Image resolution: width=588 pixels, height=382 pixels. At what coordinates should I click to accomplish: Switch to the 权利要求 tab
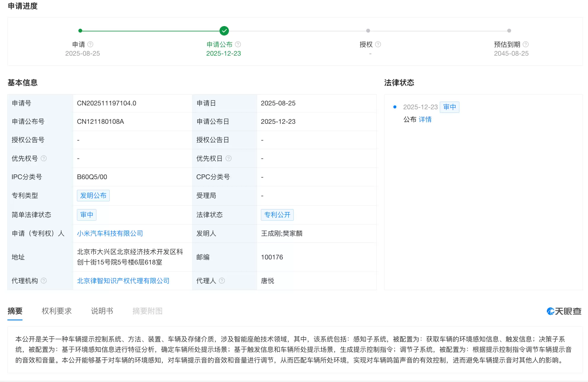click(56, 311)
